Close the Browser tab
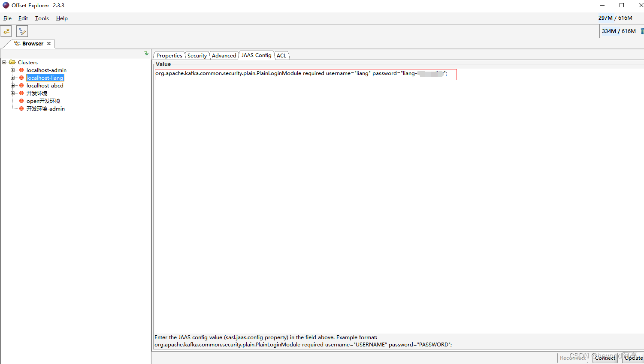Screen dimensions: 644x364 49,43
